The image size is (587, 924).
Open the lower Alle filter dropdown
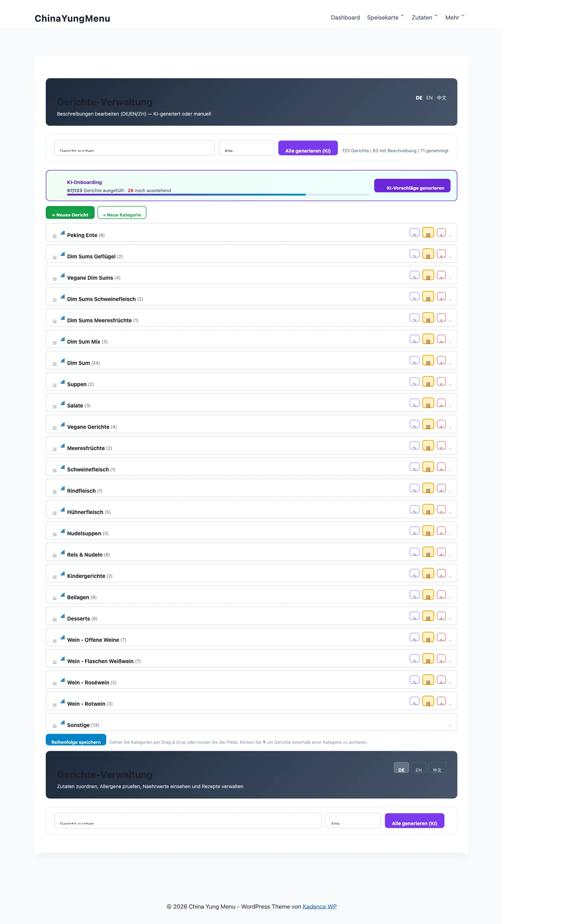click(x=353, y=821)
